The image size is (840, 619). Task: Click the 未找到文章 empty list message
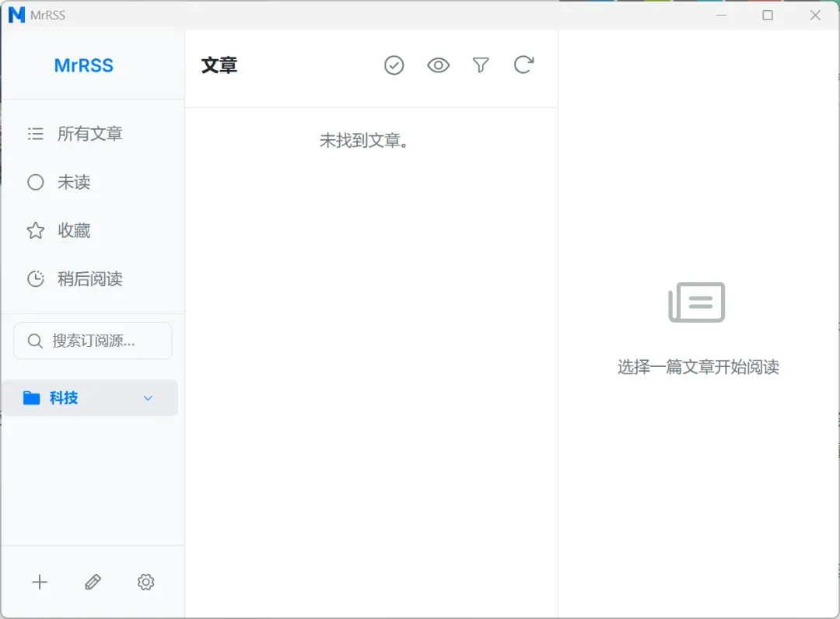[364, 140]
